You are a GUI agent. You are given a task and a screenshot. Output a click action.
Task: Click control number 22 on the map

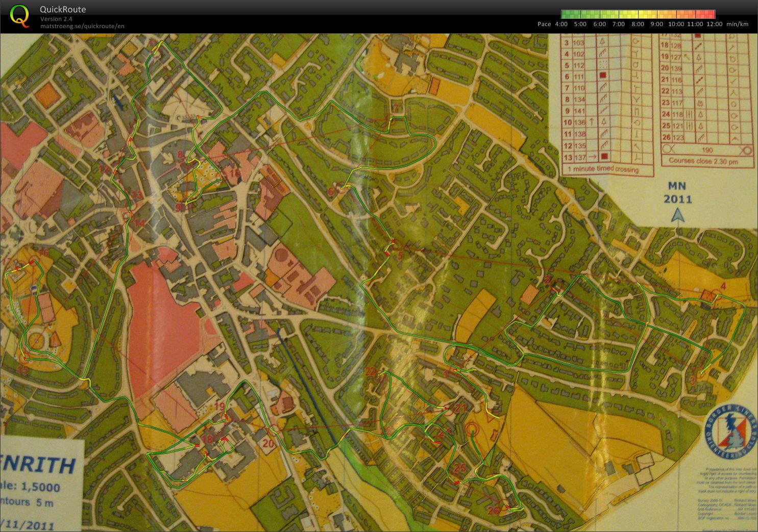click(371, 371)
